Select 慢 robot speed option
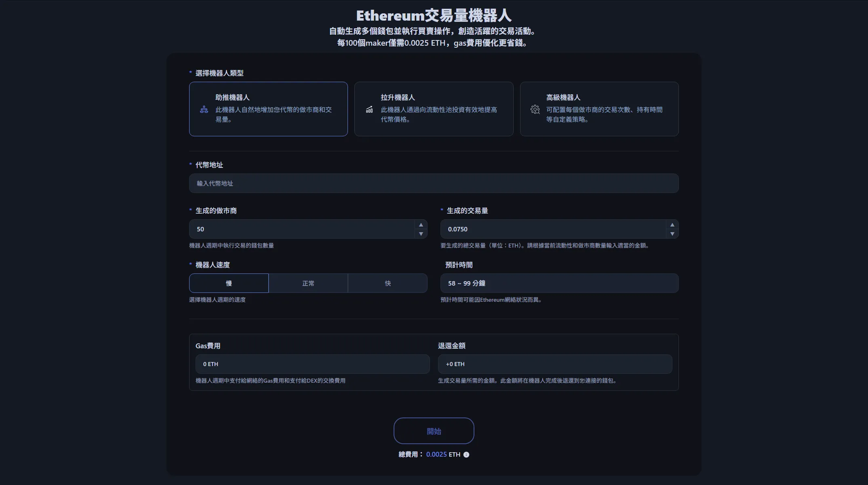Image resolution: width=868 pixels, height=485 pixels. [x=229, y=283]
